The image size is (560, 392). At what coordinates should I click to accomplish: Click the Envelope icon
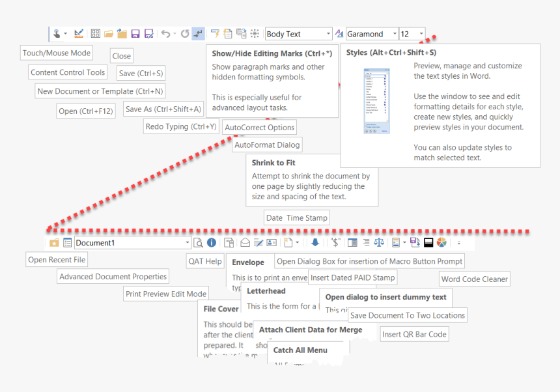tap(245, 243)
